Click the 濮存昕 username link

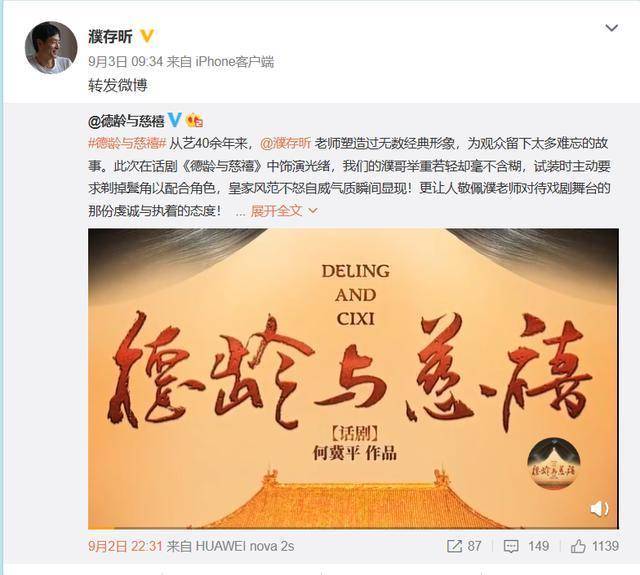110,37
